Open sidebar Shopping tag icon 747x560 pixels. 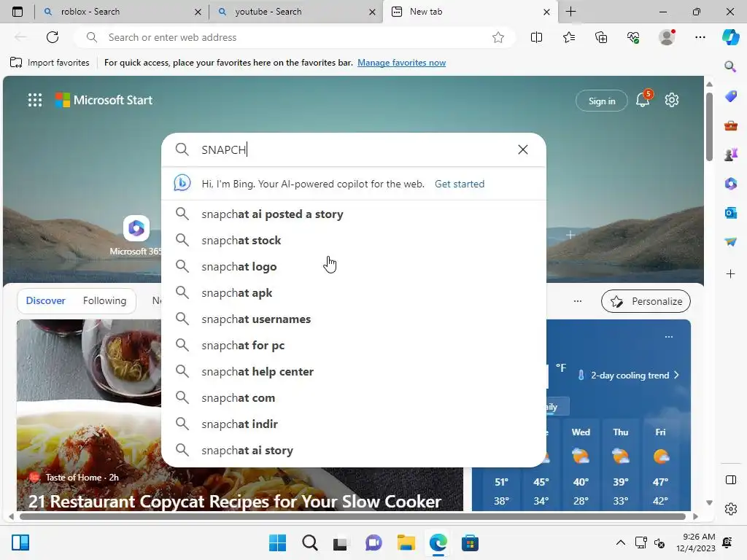(730, 96)
